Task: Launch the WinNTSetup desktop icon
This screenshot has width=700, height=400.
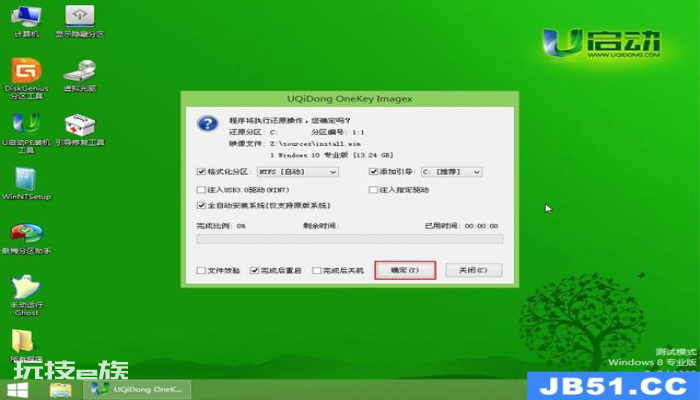Action: point(26,184)
